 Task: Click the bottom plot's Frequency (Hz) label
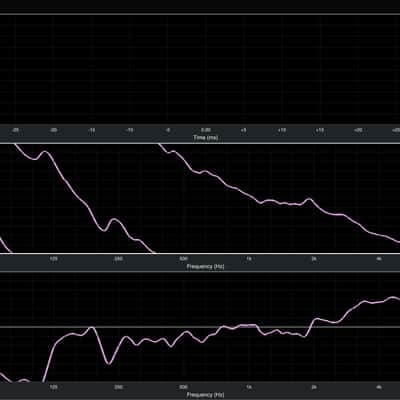coord(205,395)
